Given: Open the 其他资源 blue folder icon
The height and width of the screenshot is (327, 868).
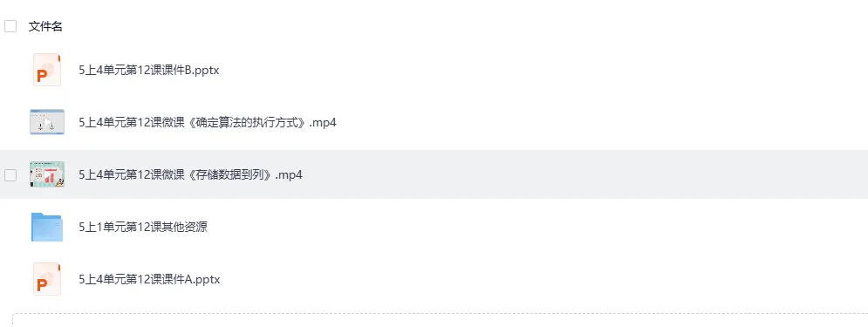Looking at the screenshot, I should 47,227.
